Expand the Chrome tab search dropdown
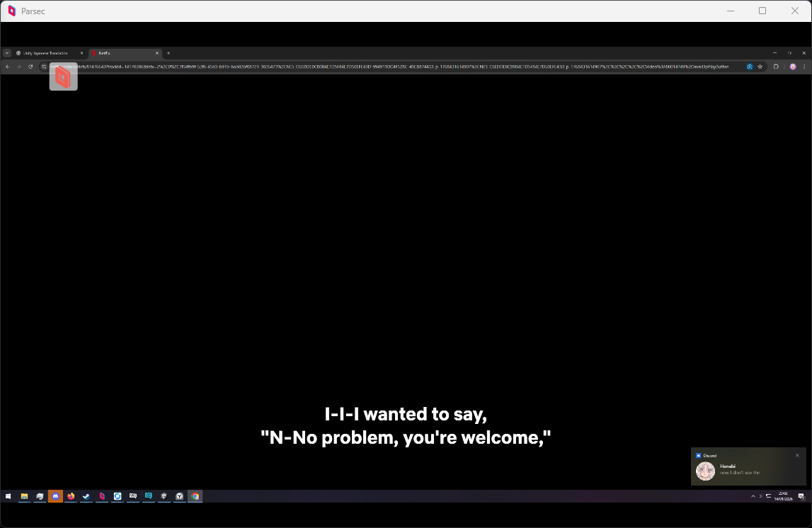Image resolution: width=812 pixels, height=528 pixels. click(7, 53)
